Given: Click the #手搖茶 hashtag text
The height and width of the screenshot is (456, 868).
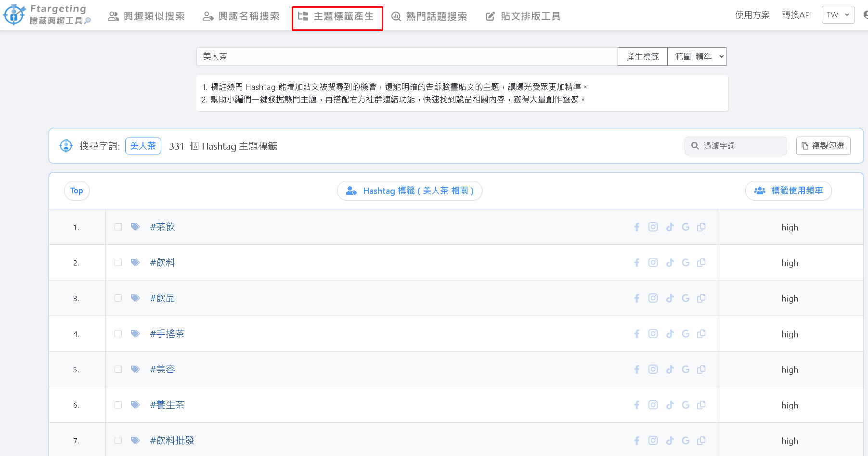Looking at the screenshot, I should pyautogui.click(x=168, y=333).
